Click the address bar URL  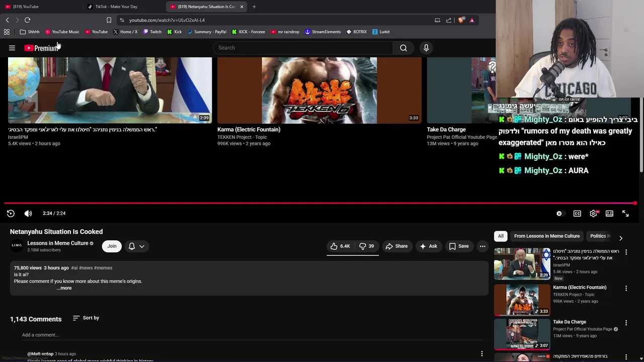[x=167, y=20]
